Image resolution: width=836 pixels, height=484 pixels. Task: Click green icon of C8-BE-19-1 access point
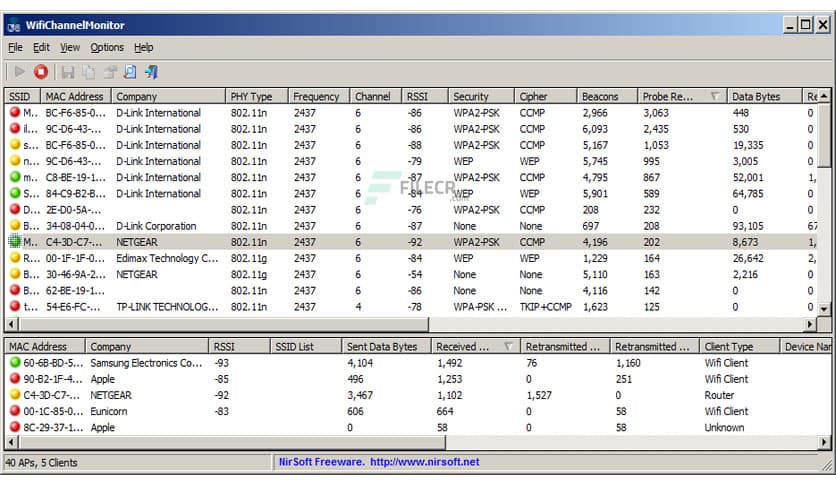pos(15,176)
